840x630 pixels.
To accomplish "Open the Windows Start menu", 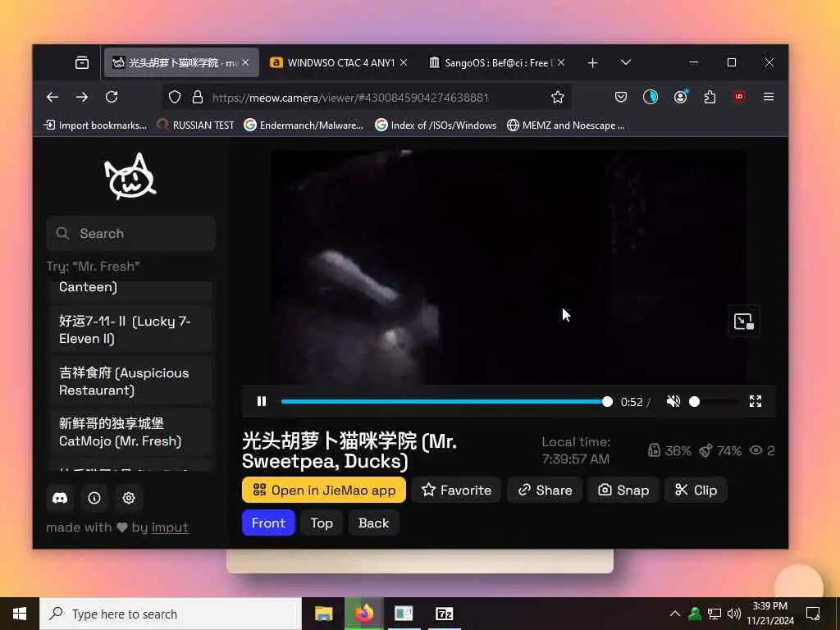I will (20, 614).
